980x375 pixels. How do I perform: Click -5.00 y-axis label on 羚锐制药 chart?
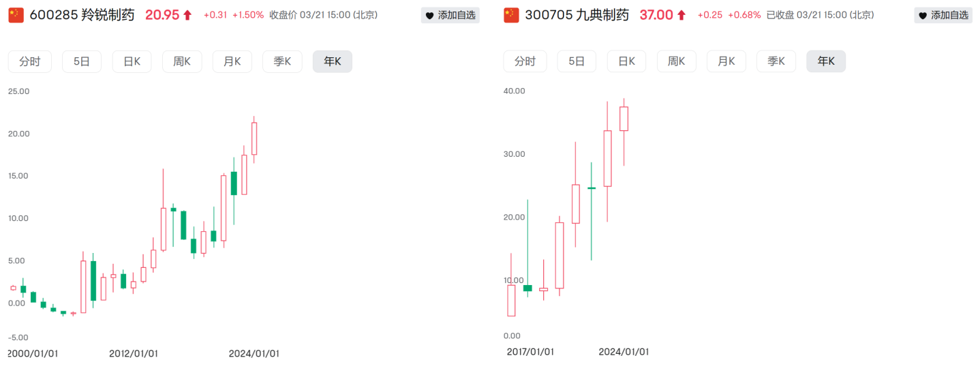18,337
